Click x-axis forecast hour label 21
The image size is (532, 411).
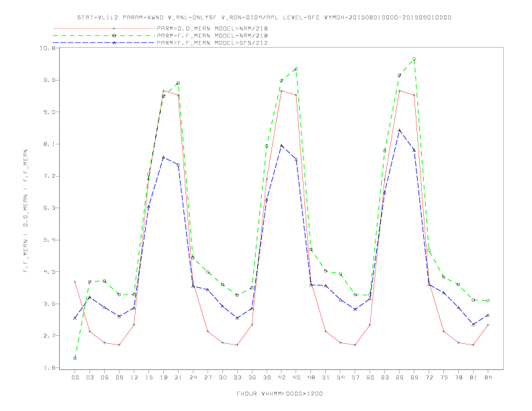point(178,377)
